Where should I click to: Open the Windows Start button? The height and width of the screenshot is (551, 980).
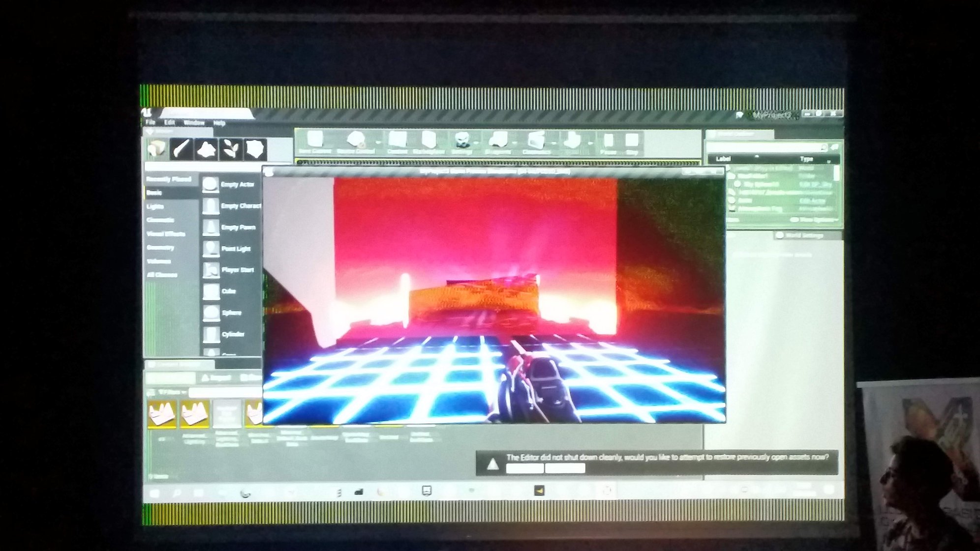(x=154, y=493)
